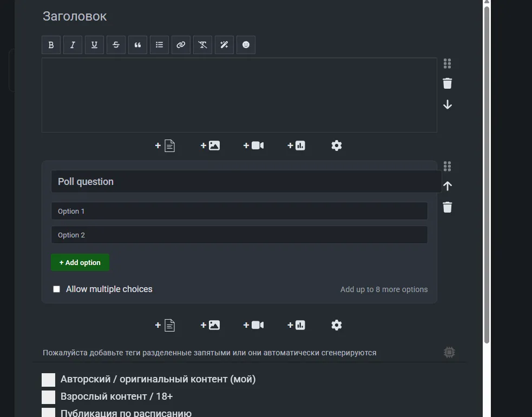Check Публикация по расписанию
532x417 pixels.
point(48,413)
